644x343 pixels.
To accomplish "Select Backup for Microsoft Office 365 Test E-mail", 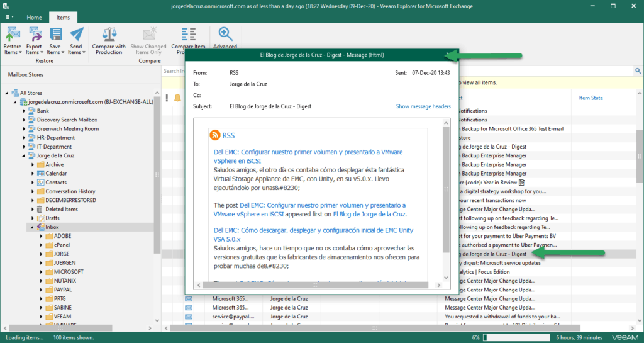I will (511, 128).
